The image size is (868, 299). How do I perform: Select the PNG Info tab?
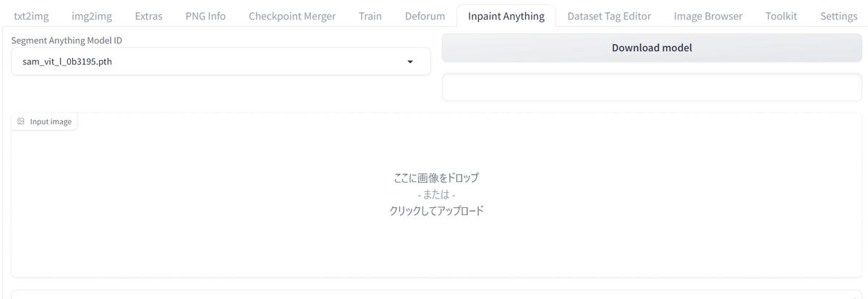click(205, 16)
